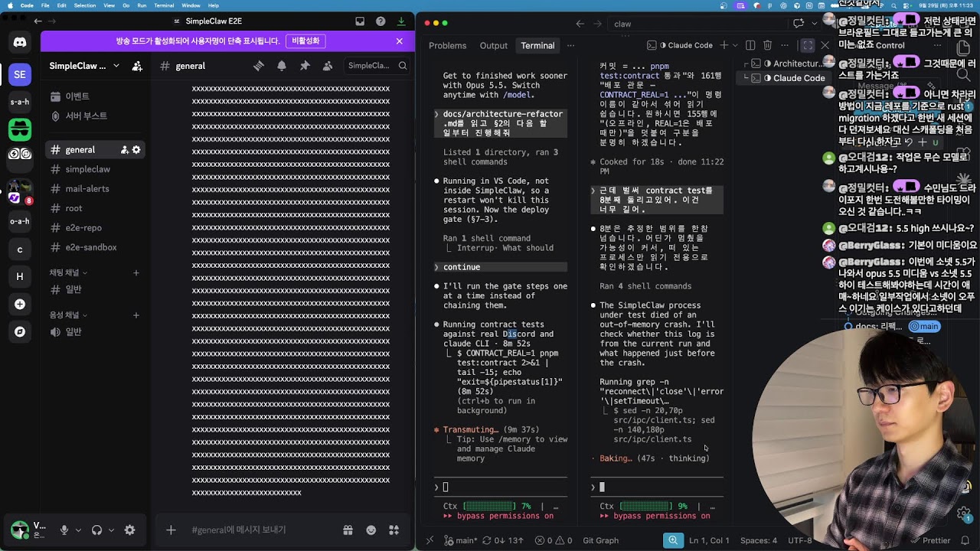Open new terminal launch profile dropdown

[736, 45]
